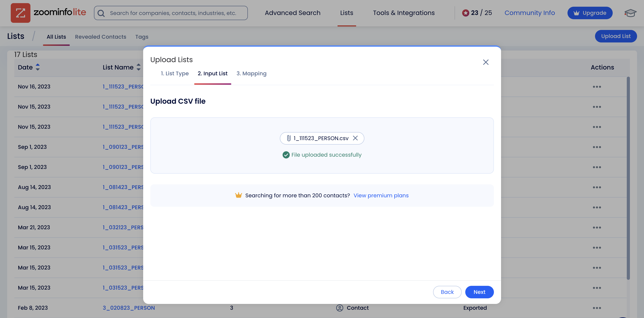
Task: Remove the uploaded 1_111523_PERSON.csv file
Action: 355,138
